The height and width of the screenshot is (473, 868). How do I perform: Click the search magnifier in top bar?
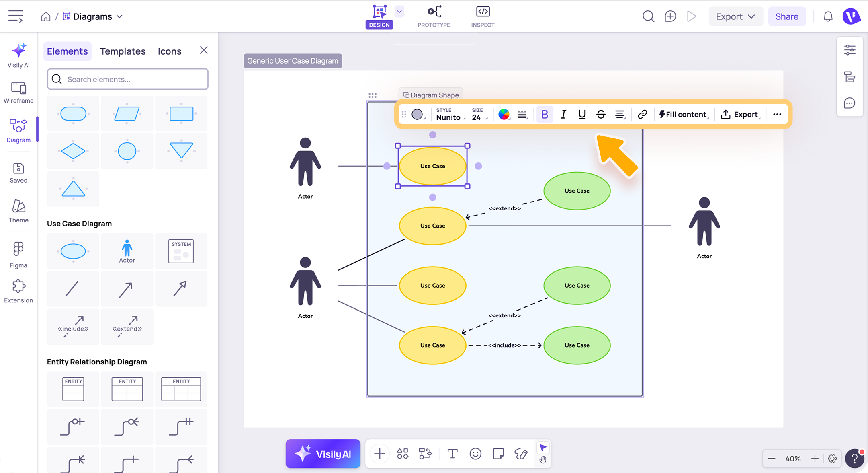coord(648,16)
